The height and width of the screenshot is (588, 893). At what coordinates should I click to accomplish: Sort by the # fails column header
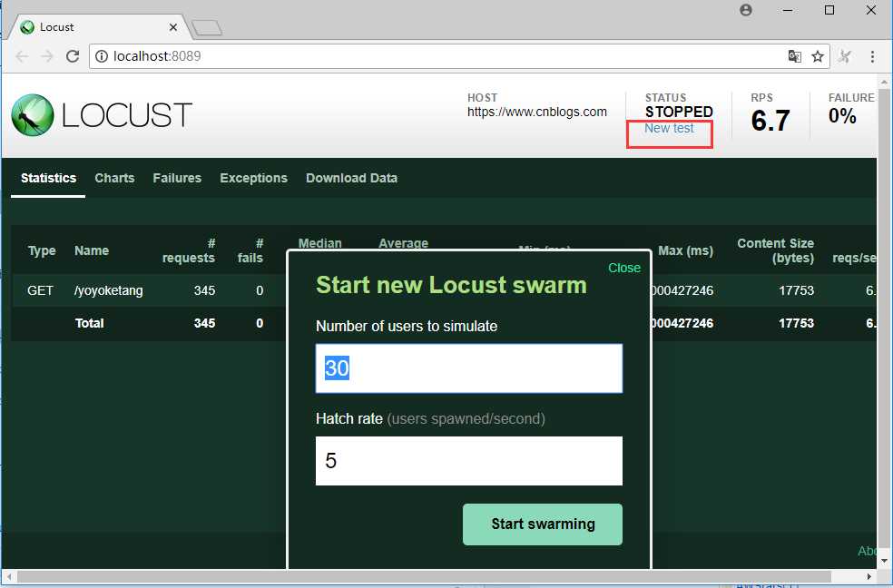(250, 250)
